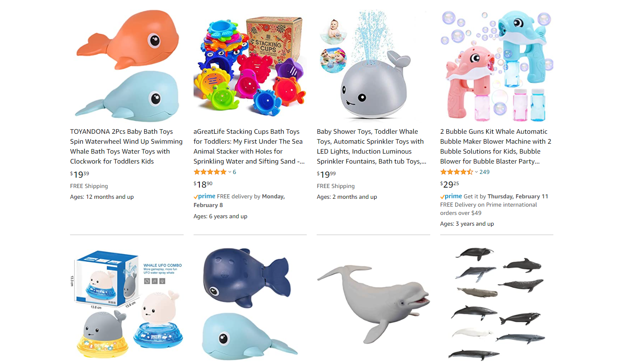Open the 6 reviews count link

[x=234, y=172]
